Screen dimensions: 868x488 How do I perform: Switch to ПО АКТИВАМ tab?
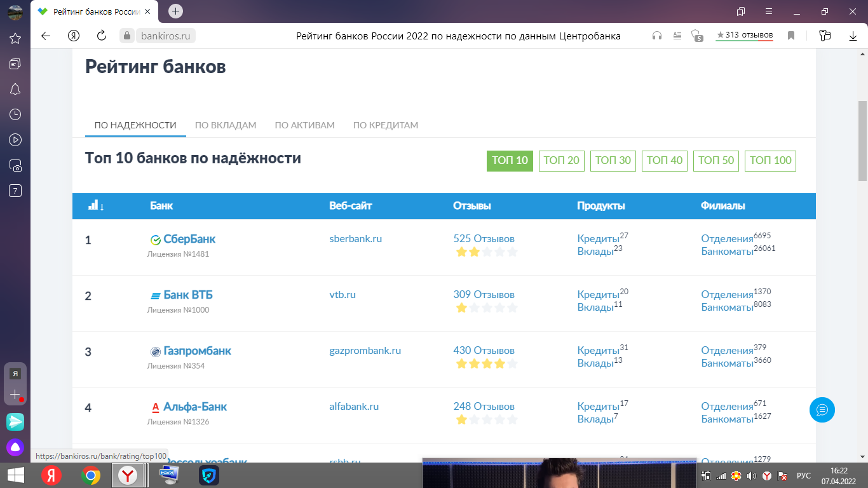tap(304, 125)
